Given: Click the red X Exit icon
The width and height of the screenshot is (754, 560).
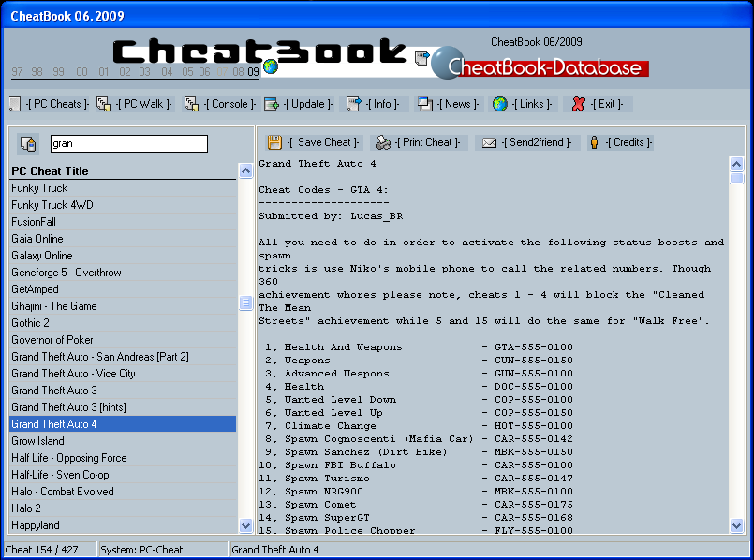Looking at the screenshot, I should [579, 104].
